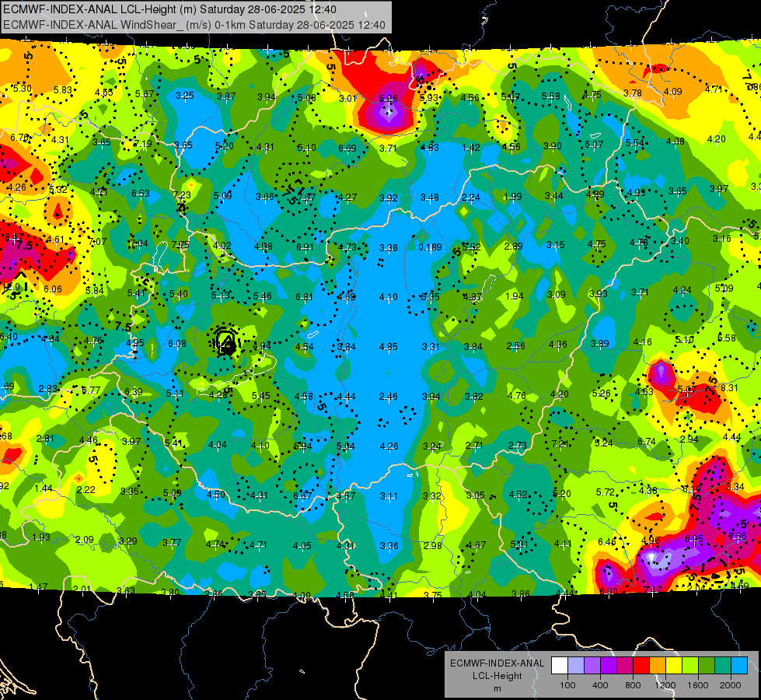Click the wind shear value 0.189
Viewport: 761px width, 700px height.
(x=430, y=247)
